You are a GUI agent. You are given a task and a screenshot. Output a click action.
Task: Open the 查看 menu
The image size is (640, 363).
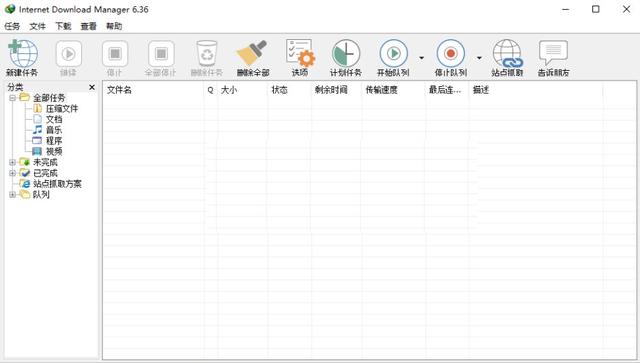[89, 26]
